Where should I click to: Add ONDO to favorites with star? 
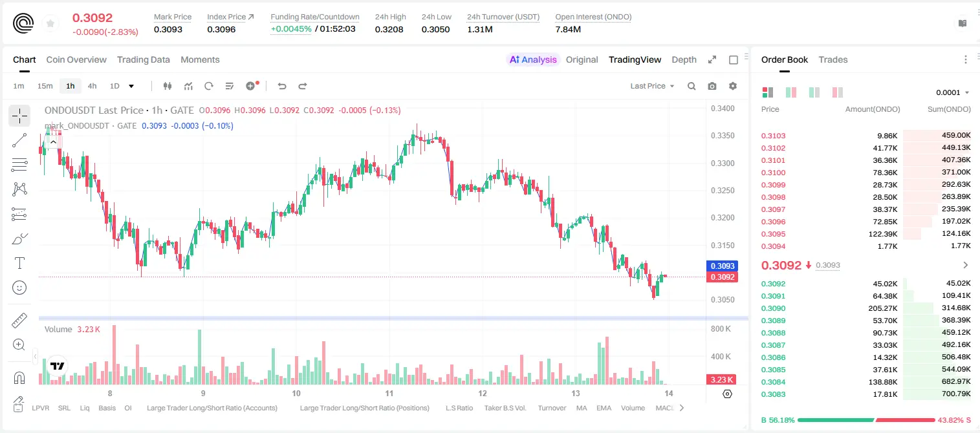coord(50,24)
